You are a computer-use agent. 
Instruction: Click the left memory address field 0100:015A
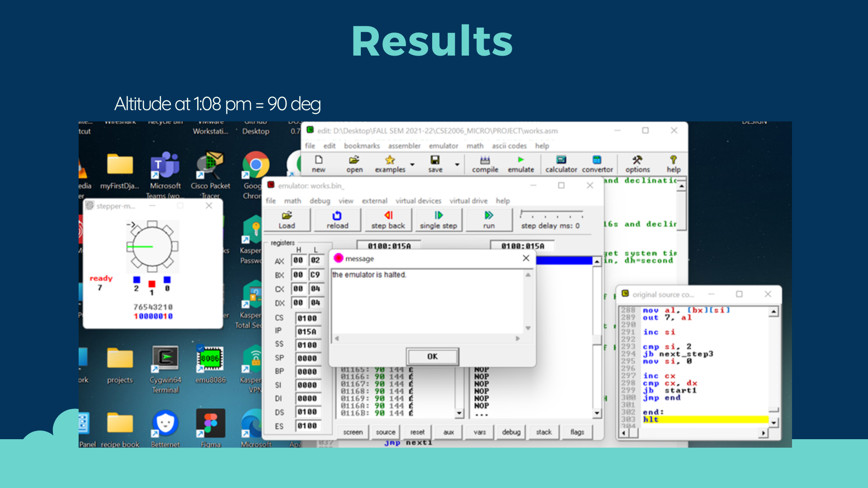click(x=389, y=246)
